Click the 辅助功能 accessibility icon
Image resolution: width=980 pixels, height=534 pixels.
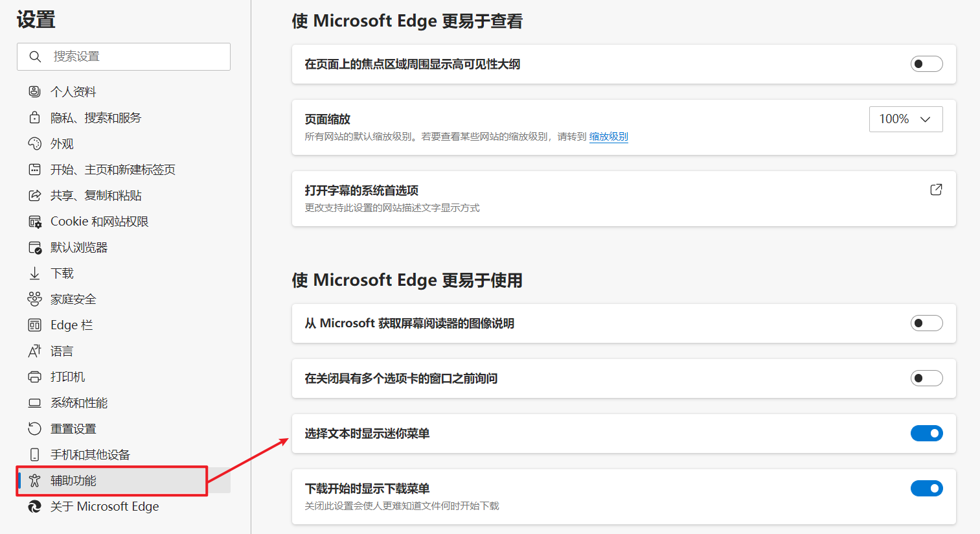coord(35,480)
